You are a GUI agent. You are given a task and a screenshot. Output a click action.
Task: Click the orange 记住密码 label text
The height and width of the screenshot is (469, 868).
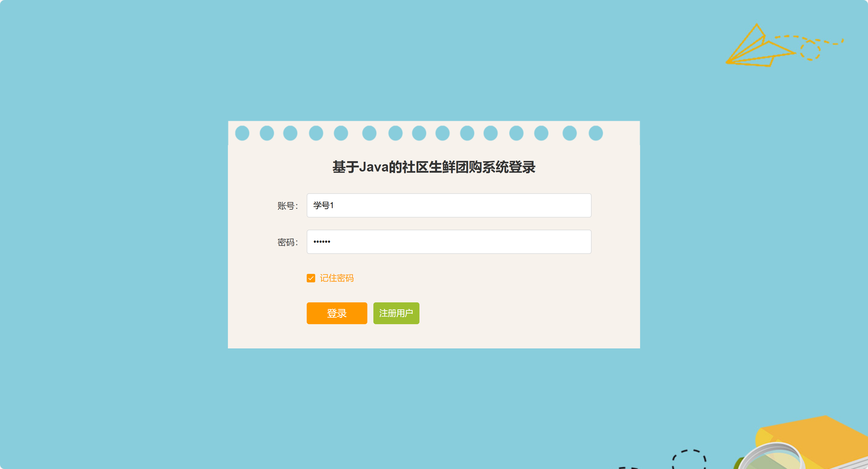point(337,278)
